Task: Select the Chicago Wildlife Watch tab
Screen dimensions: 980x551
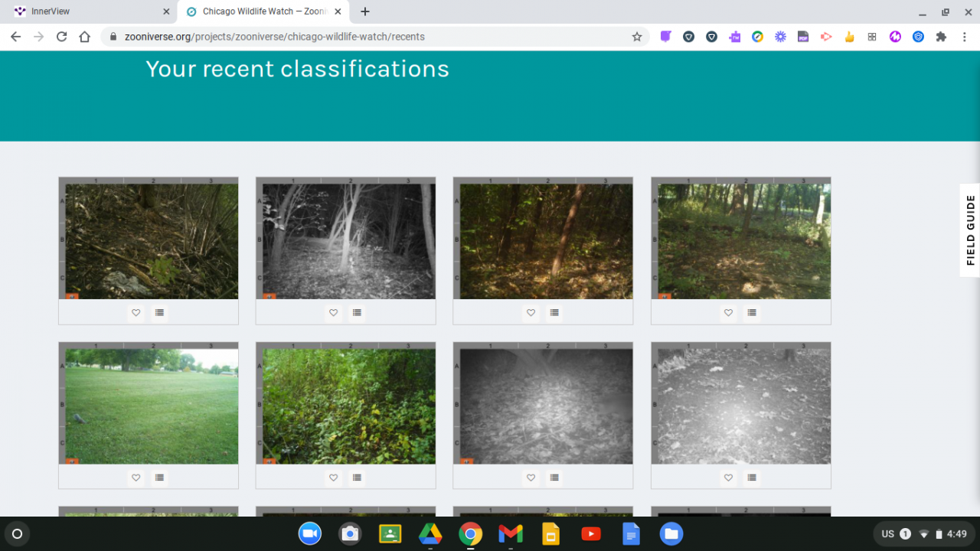Action: [x=265, y=11]
